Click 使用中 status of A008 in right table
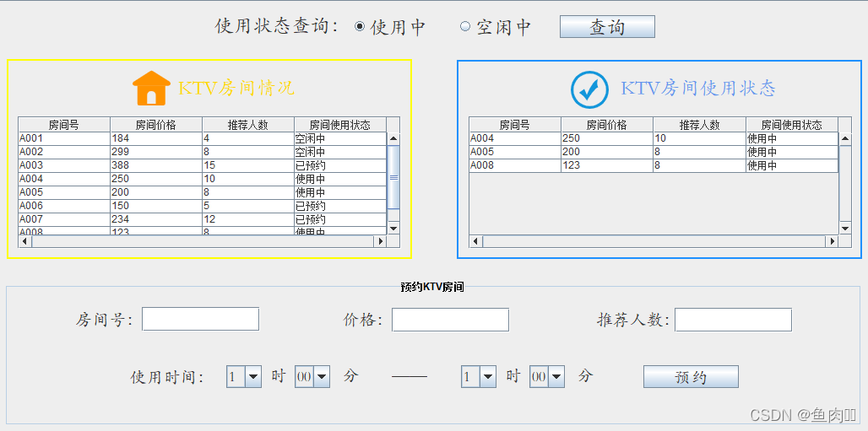 tap(792, 165)
